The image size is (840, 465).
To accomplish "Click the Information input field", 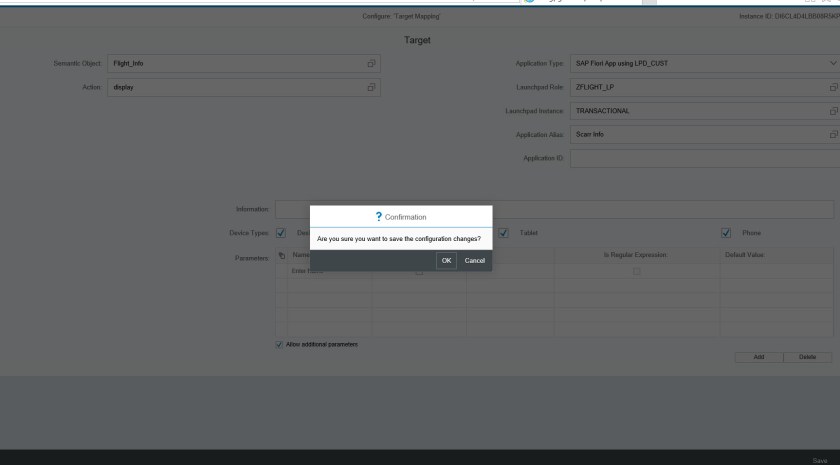I will (x=554, y=209).
